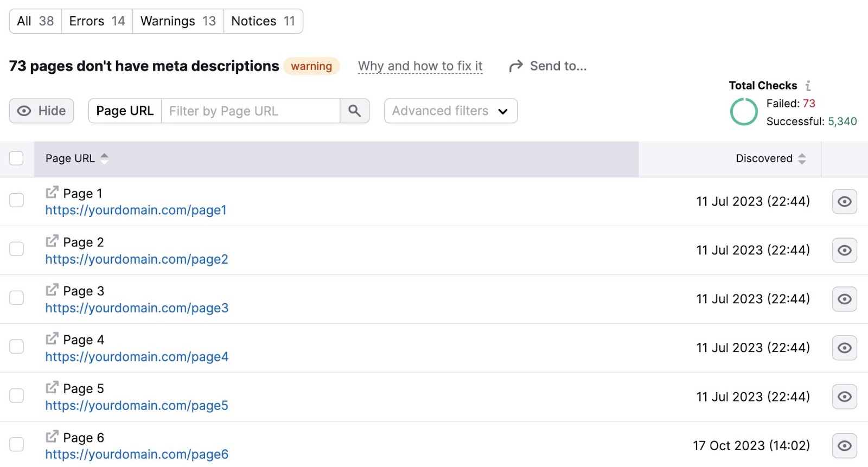Click the Send to arrow icon

[516, 66]
